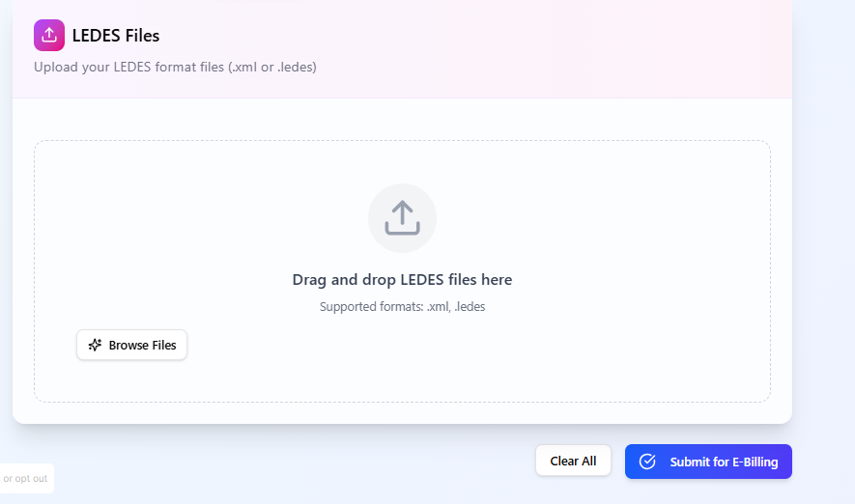Clear all uploaded files with Clear All
This screenshot has width=855, height=504.
pos(573,461)
